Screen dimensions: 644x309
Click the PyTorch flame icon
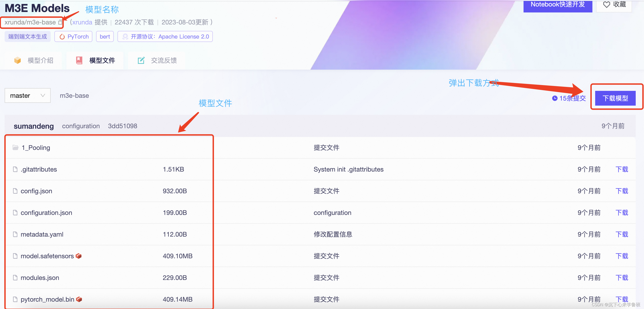pos(62,37)
